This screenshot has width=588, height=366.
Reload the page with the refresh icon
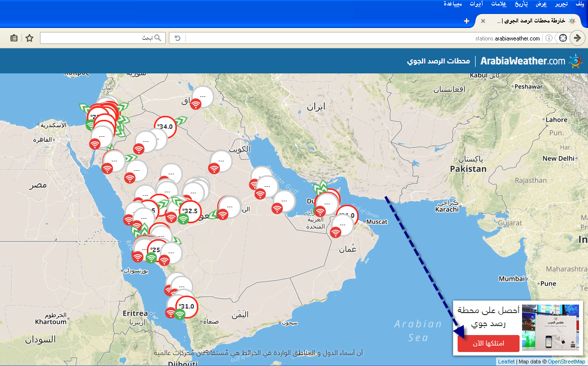(x=177, y=38)
